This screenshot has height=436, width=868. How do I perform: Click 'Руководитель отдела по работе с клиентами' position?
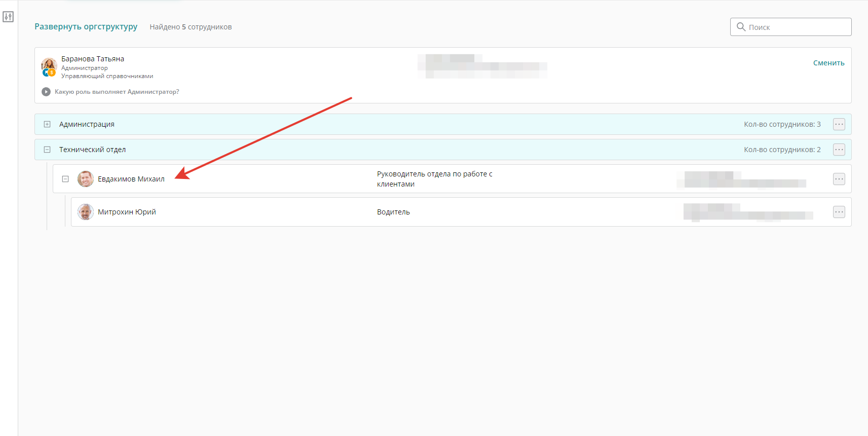click(x=435, y=179)
